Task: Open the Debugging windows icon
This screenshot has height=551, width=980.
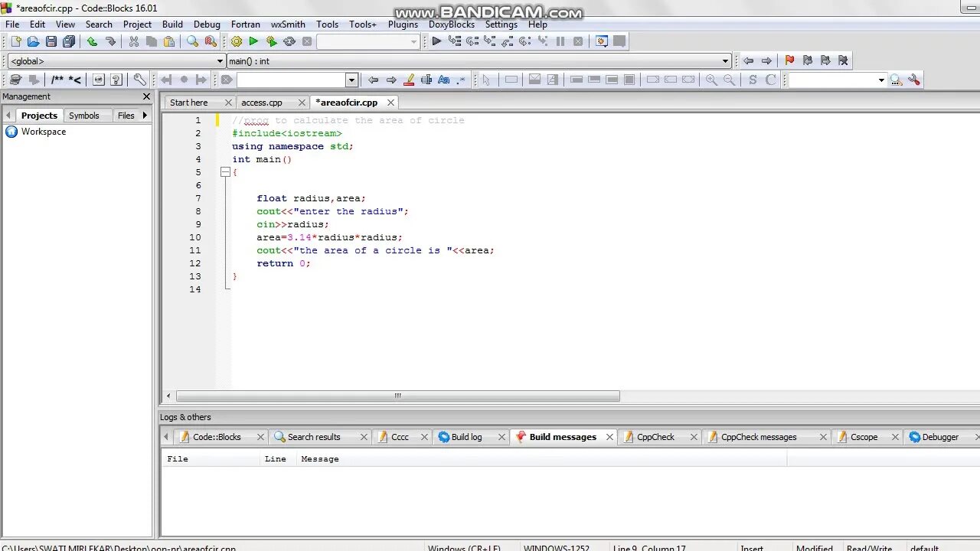Action: click(602, 41)
